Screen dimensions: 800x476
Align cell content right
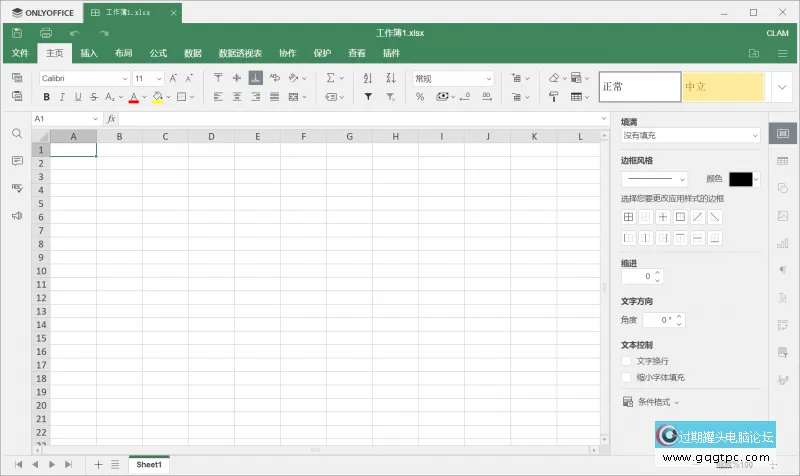(256, 96)
